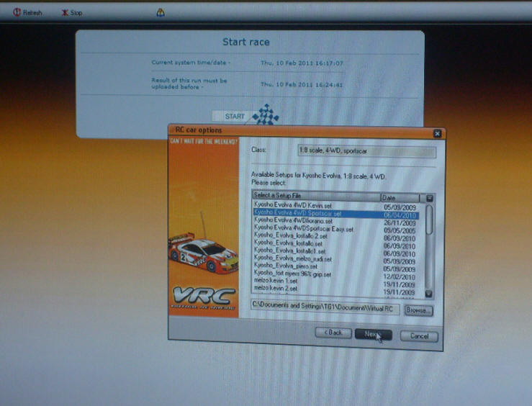
Task: Click scroll up arrow of setup list
Action: [430, 198]
